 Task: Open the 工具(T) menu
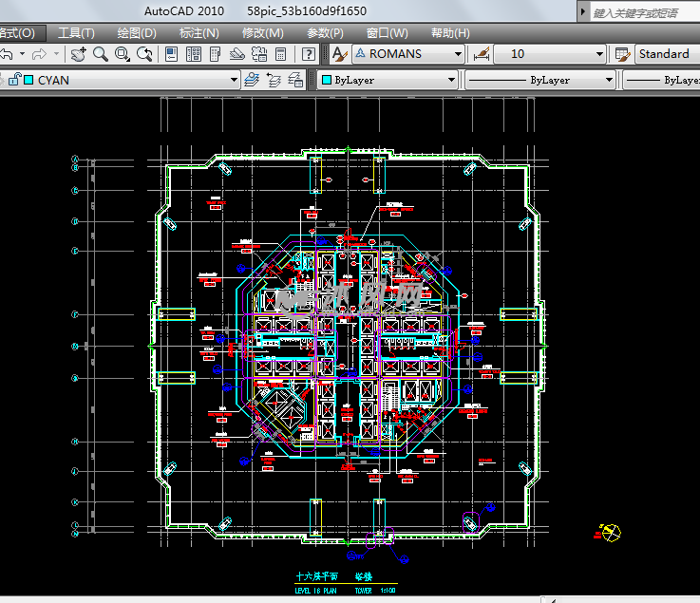coord(76,32)
